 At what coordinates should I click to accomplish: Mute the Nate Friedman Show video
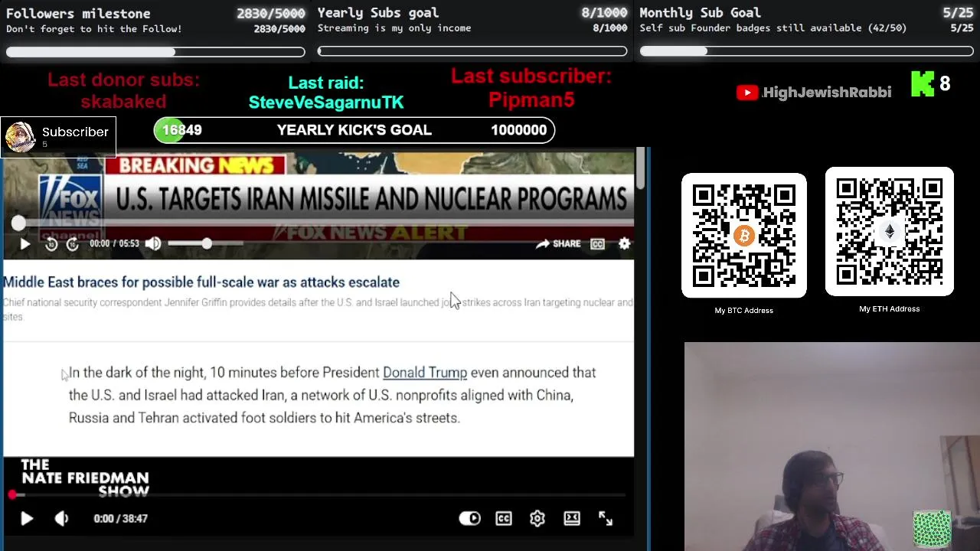click(61, 518)
